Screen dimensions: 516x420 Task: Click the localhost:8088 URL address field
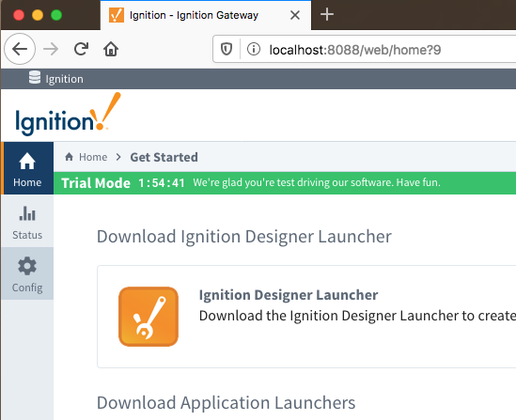(x=365, y=50)
